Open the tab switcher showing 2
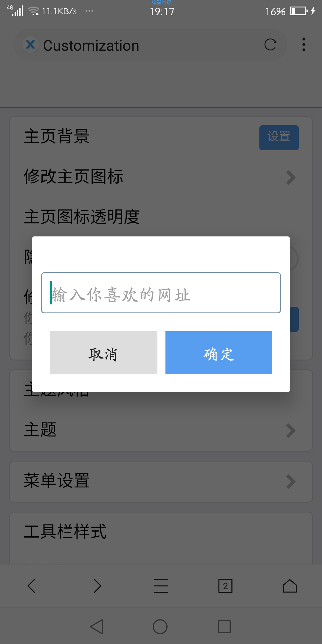Image resolution: width=322 pixels, height=644 pixels. (x=225, y=586)
